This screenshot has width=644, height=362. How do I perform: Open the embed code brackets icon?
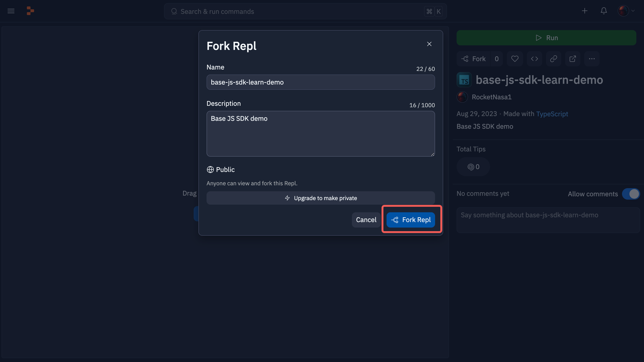pyautogui.click(x=535, y=59)
